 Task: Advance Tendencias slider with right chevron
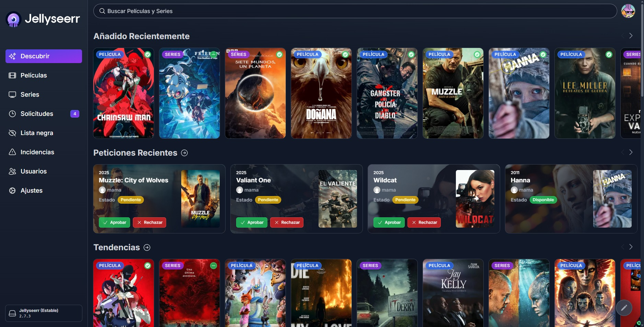631,247
